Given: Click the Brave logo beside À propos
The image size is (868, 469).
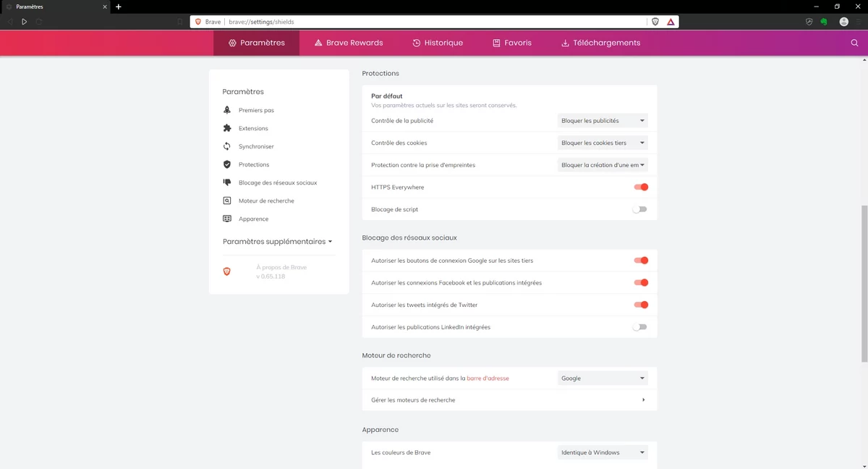Looking at the screenshot, I should point(227,271).
